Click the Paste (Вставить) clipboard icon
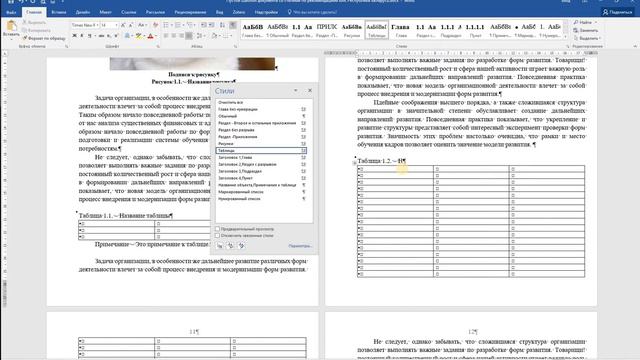The image size is (640, 360). [11, 25]
